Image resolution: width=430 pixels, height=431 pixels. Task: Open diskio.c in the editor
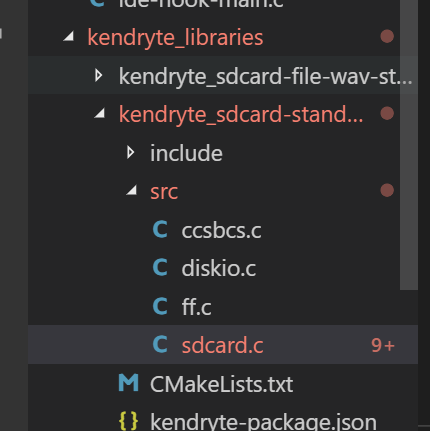tap(219, 268)
